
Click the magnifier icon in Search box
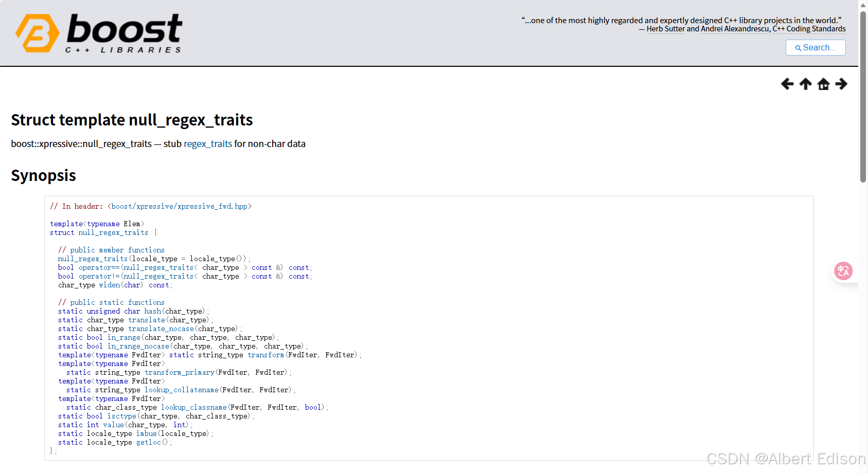point(798,48)
